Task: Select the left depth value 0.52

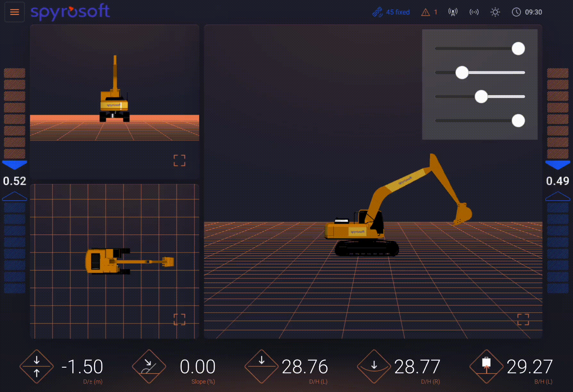Action: (x=15, y=181)
